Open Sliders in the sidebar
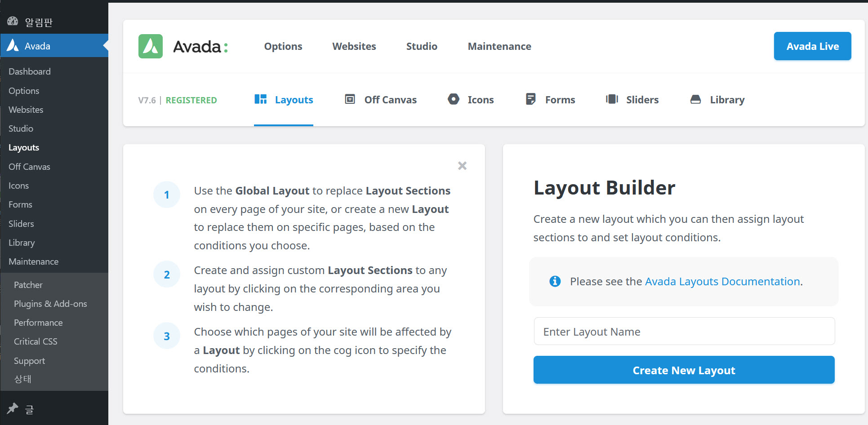 pyautogui.click(x=21, y=224)
